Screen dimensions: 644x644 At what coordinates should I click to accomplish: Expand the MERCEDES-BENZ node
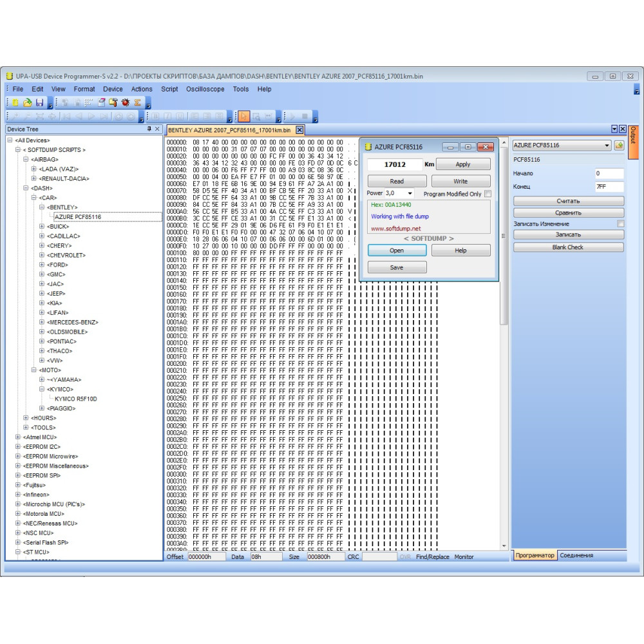41,322
